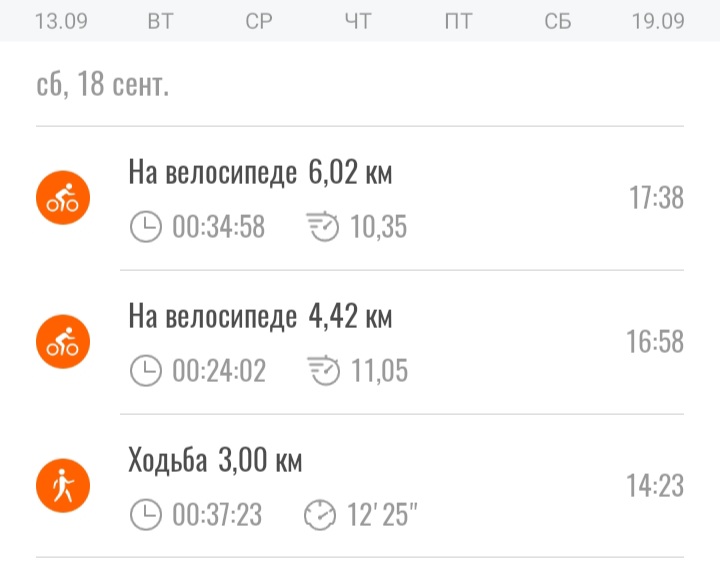The image size is (720, 567).
Task: Select the ЧТ day column
Action: [x=358, y=21]
